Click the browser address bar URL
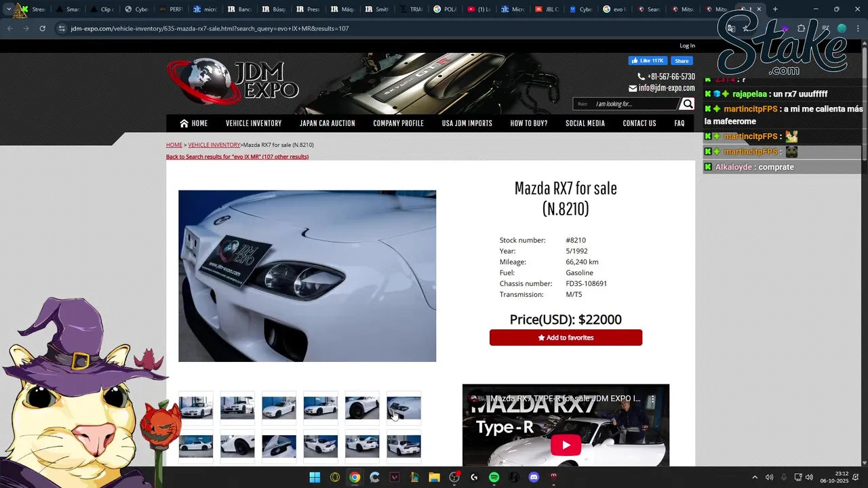Viewport: 868px width, 488px height. 210,28
